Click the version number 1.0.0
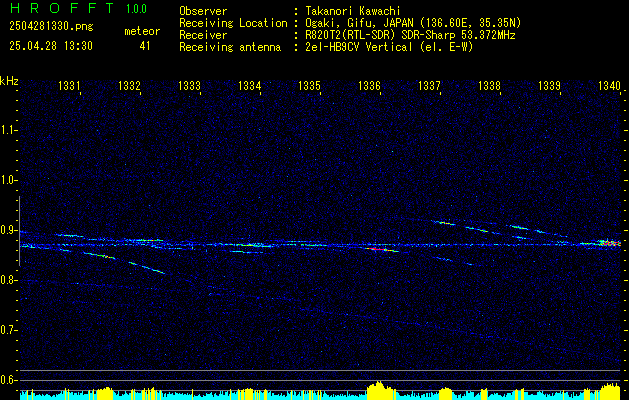The width and height of the screenshot is (629, 400). 136,9
